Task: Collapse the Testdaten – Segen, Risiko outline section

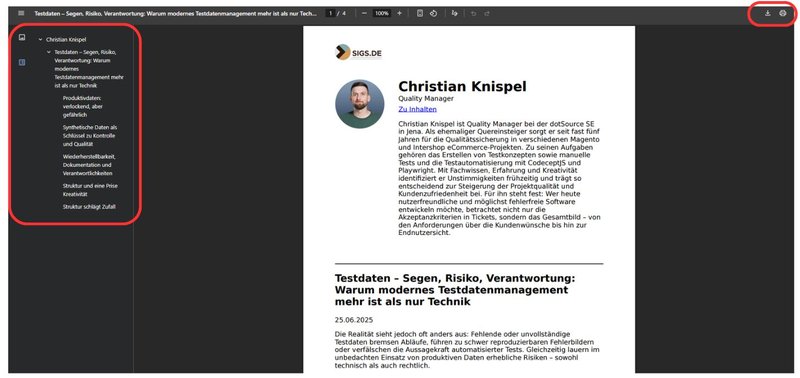Action: coord(48,52)
